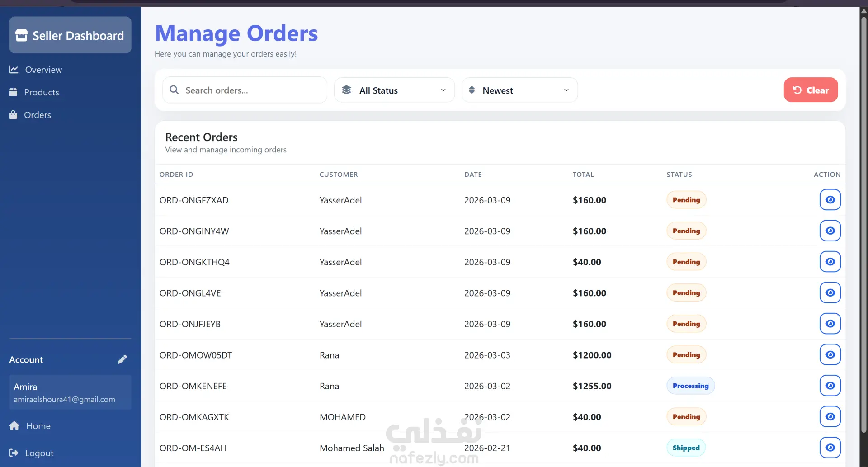This screenshot has height=467, width=868.
Task: Click the store icon beside Seller Dashboard
Action: pyautogui.click(x=21, y=35)
